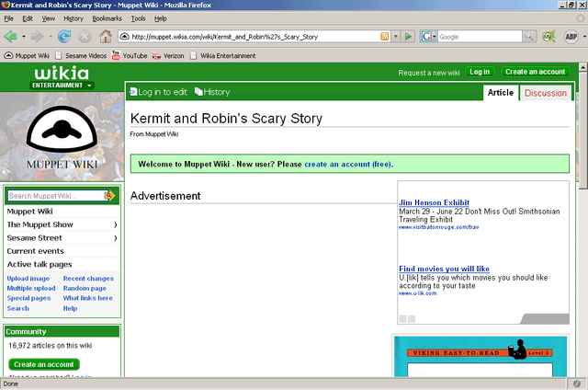Open the Special pages link
This screenshot has width=588, height=390.
click(x=28, y=298)
